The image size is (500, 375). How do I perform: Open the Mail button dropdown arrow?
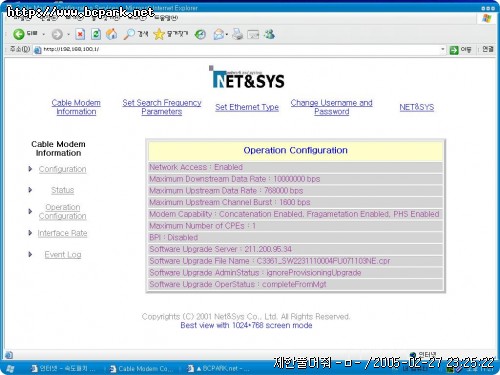tap(227, 34)
